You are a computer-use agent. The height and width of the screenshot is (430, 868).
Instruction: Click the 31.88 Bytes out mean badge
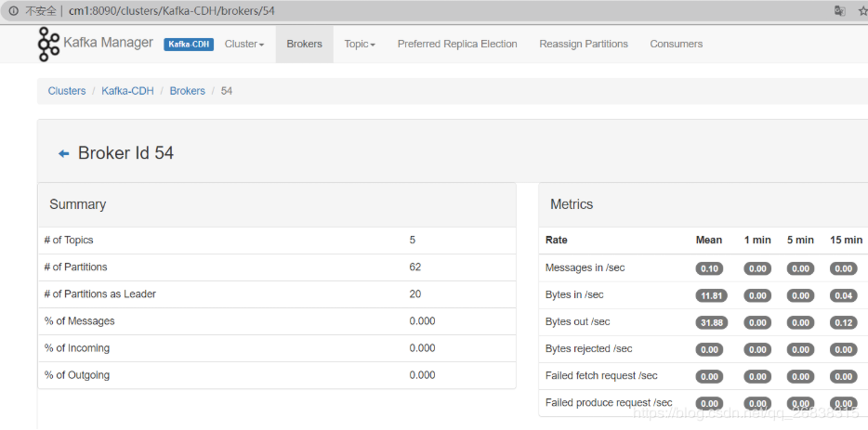[711, 323]
